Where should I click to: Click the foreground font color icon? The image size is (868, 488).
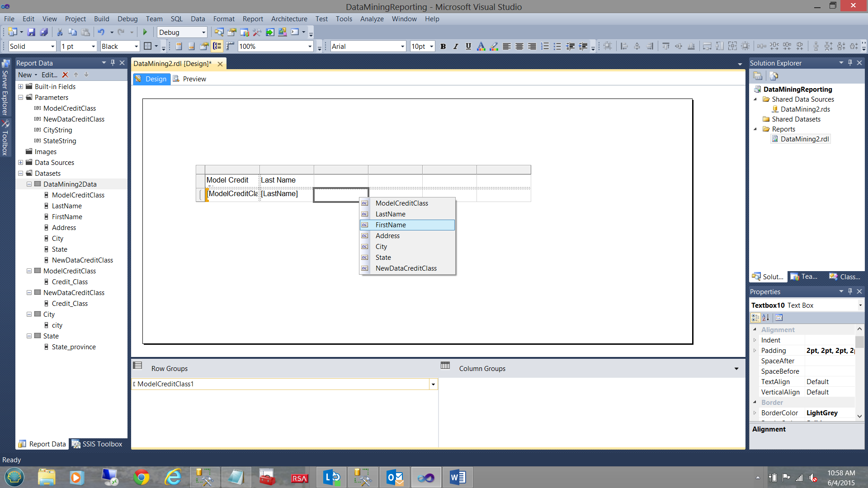(481, 46)
